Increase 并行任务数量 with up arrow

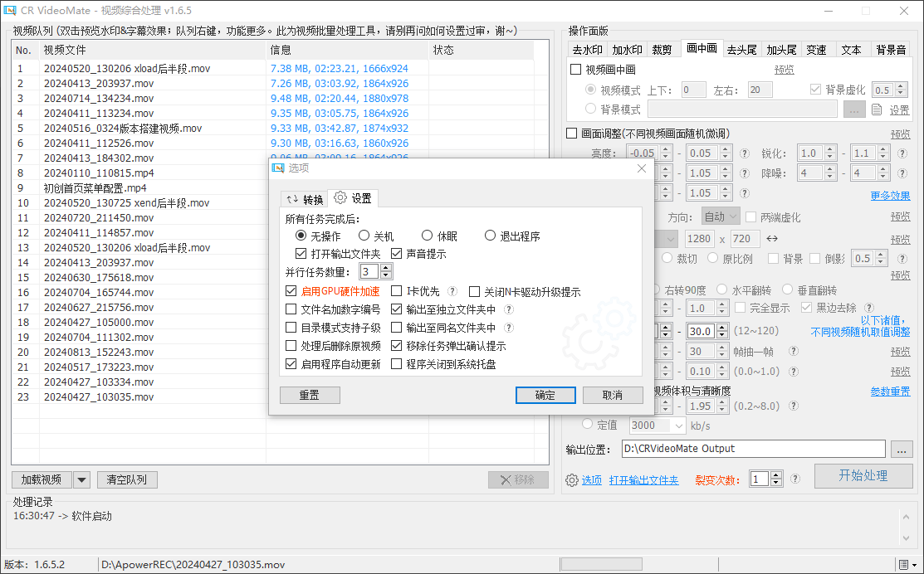click(x=386, y=268)
